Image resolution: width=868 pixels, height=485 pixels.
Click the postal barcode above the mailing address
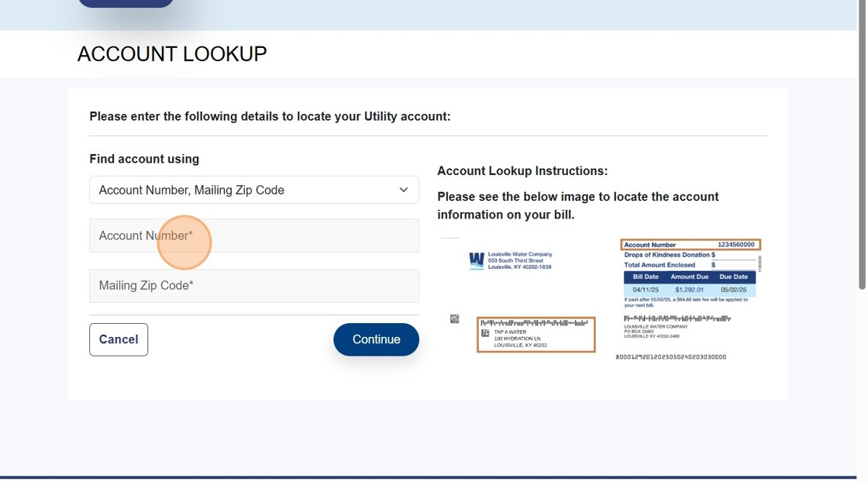pyautogui.click(x=534, y=322)
